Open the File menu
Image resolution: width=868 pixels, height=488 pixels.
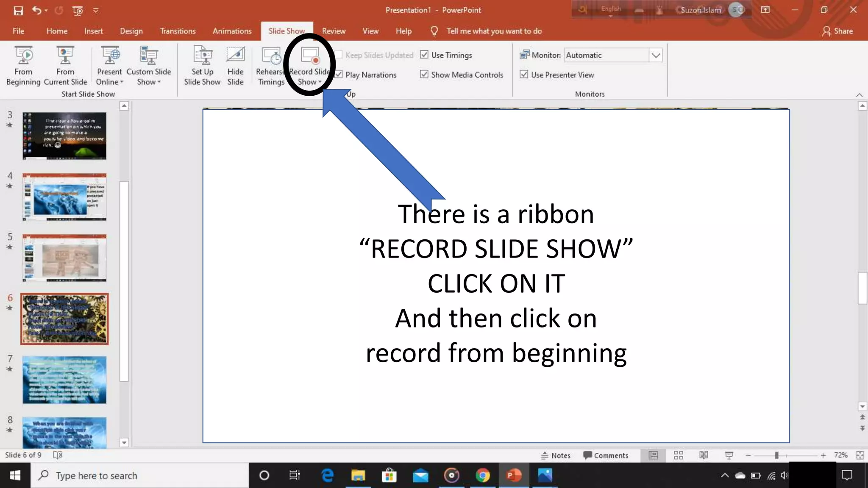(18, 31)
